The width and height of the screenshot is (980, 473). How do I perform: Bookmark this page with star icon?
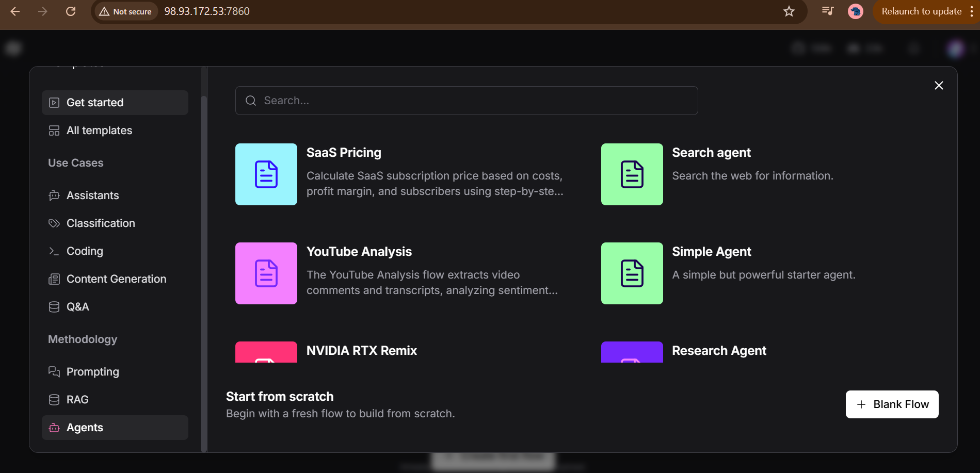(789, 11)
